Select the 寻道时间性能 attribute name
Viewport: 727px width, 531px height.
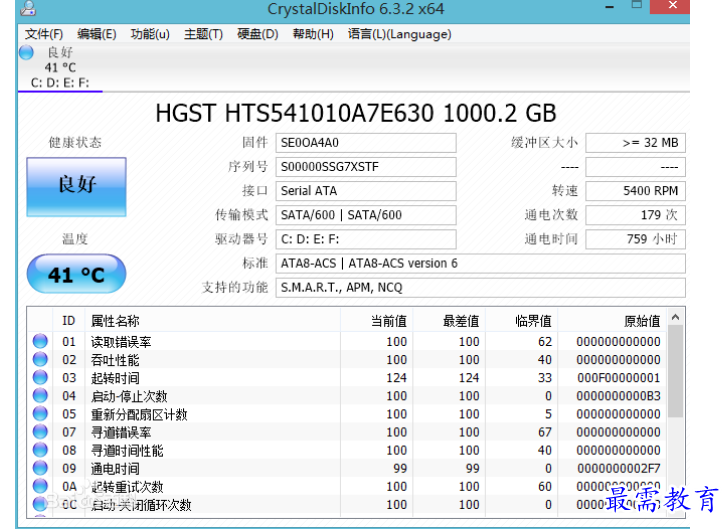click(x=127, y=451)
